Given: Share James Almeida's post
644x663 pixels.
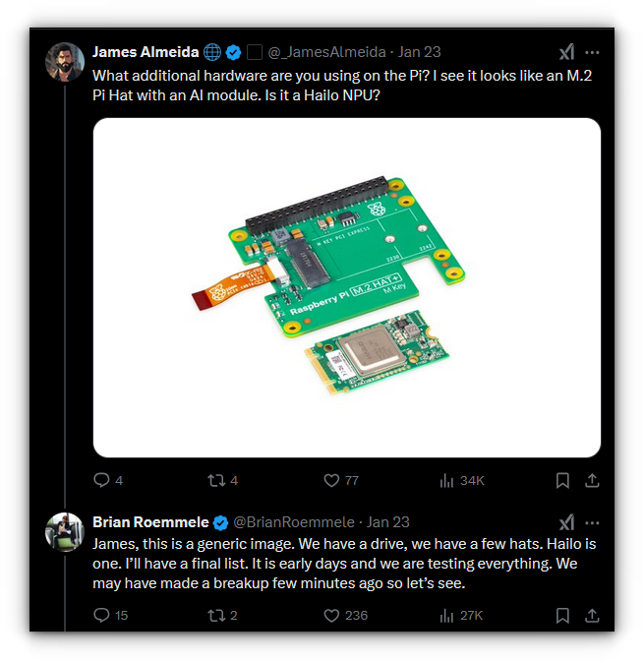Looking at the screenshot, I should click(592, 480).
